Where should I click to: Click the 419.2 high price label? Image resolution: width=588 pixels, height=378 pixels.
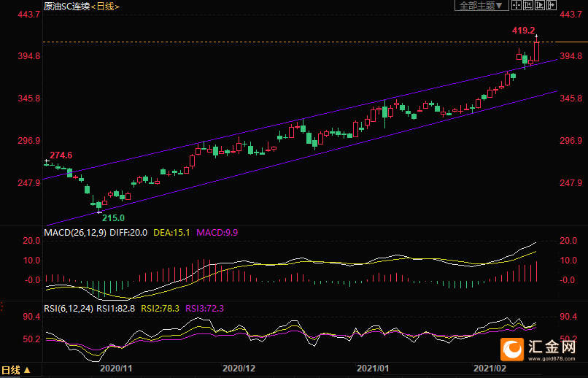[524, 31]
